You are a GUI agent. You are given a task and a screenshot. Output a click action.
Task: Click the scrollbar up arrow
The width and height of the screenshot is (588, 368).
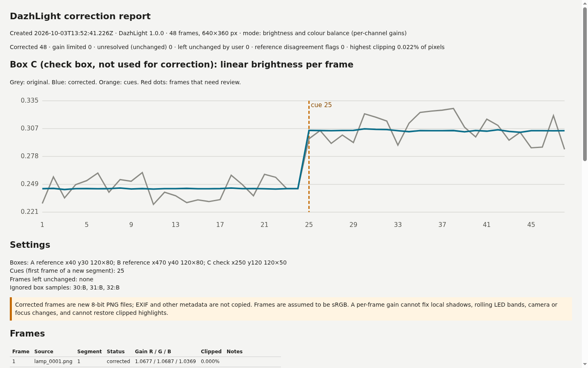pos(585,3)
